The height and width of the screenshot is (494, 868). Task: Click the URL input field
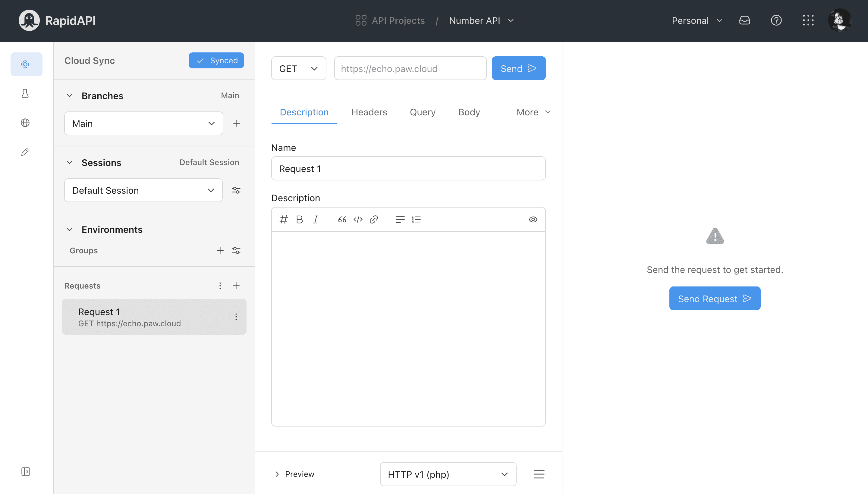tap(410, 69)
